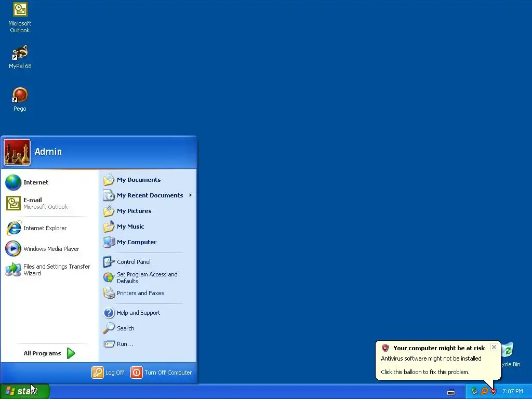Expand All Programs green arrow

[x=71, y=353]
